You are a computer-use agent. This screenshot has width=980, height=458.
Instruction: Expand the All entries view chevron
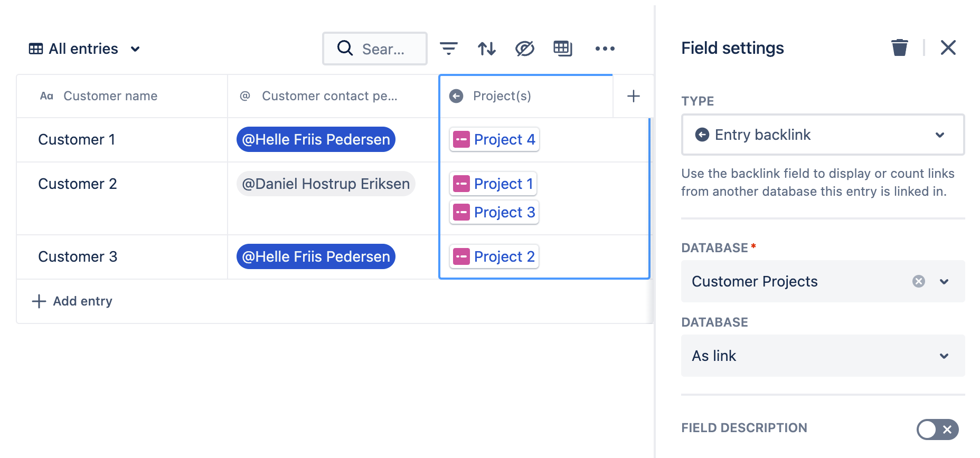point(135,49)
